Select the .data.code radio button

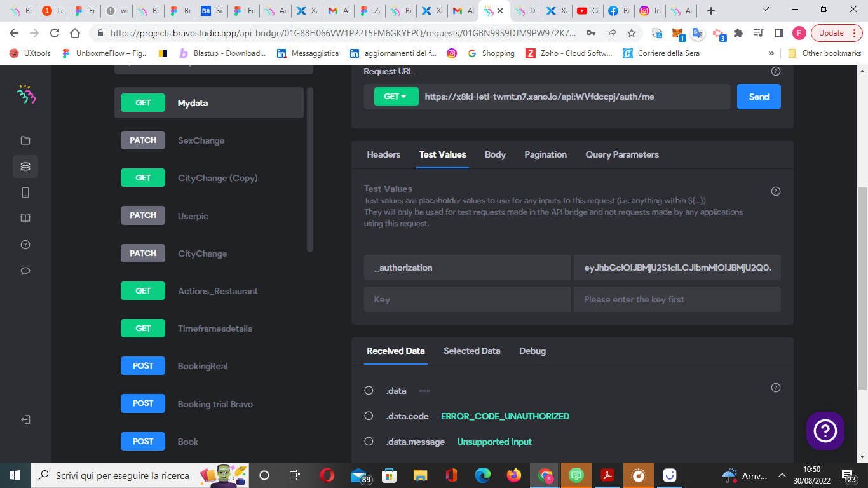[x=369, y=416]
